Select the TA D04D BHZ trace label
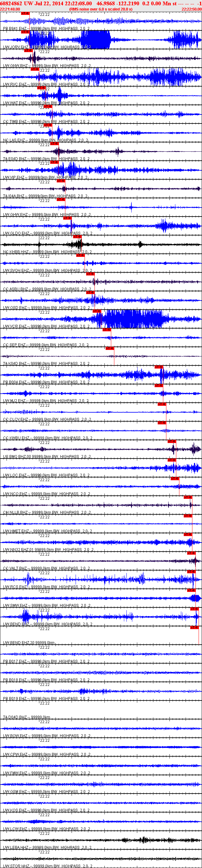Image resolution: width=202 pixels, height=868 pixels. click(27, 717)
